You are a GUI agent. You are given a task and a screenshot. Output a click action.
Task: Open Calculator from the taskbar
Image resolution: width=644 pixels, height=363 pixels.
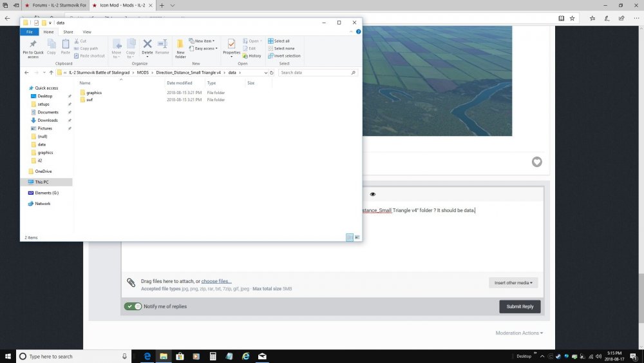213,356
